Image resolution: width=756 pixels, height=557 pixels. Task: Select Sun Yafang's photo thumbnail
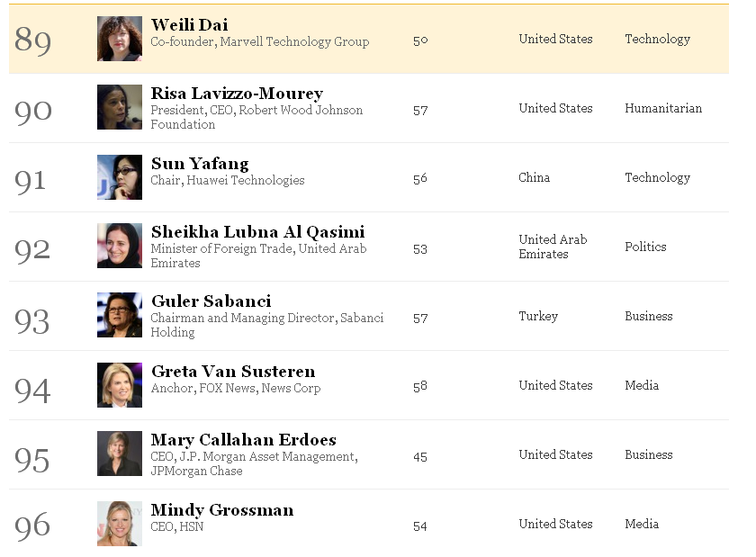120,177
